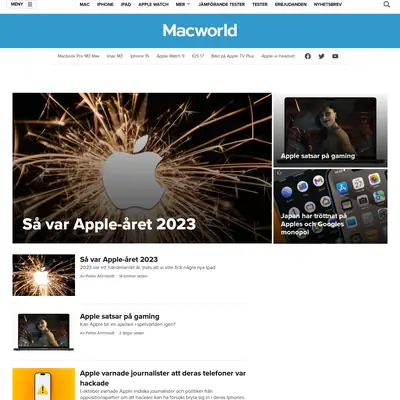Select APPLE WATCH in the top navigation

(154, 4)
